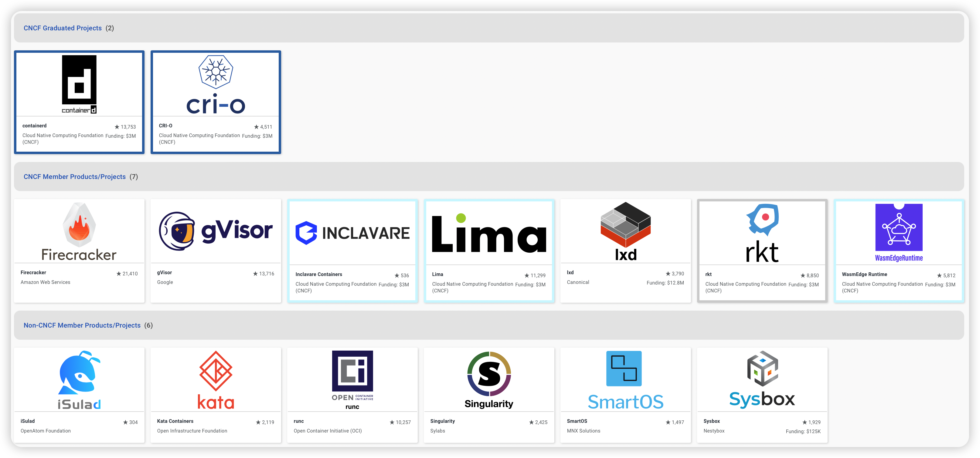Select the Sysbox cube logo
Image resolution: width=980 pixels, height=458 pixels.
(x=762, y=379)
